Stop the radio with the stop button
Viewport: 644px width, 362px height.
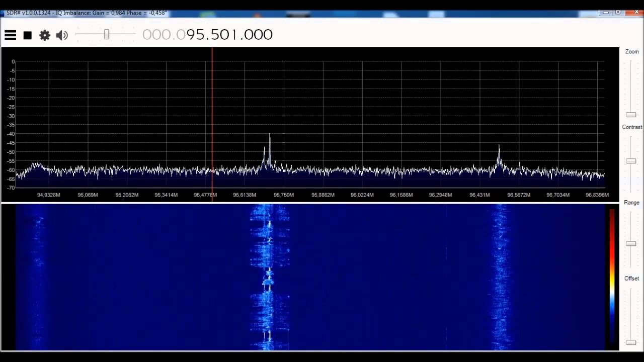pyautogui.click(x=28, y=35)
